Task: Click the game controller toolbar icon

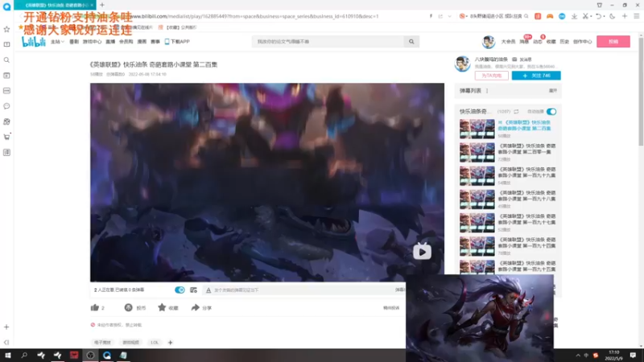Action: [550, 16]
